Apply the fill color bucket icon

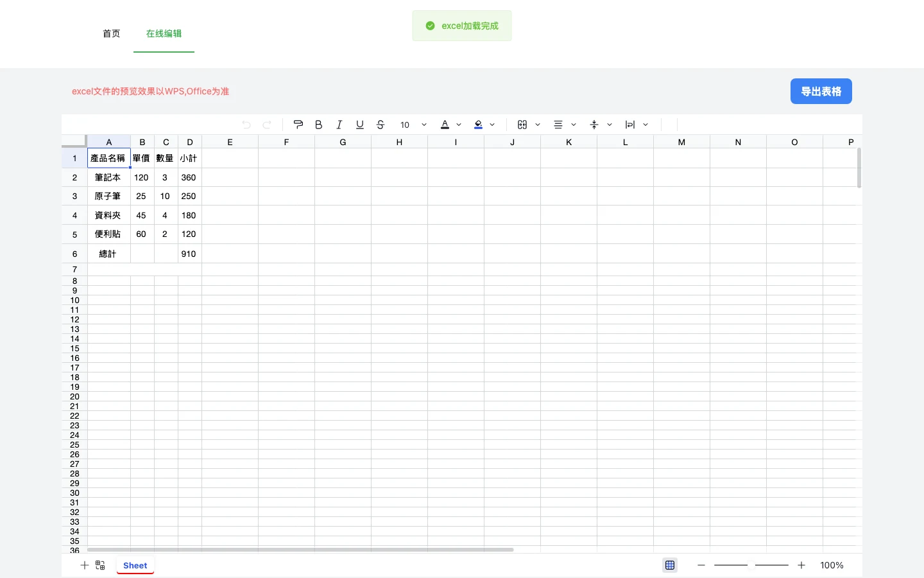tap(478, 125)
